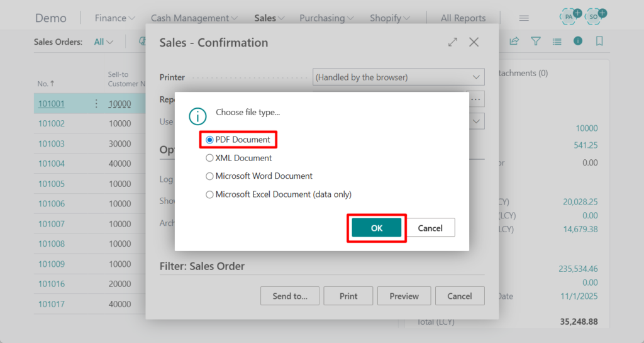This screenshot has height=343, width=644.
Task: Cancel the file type dialog
Action: 430,228
